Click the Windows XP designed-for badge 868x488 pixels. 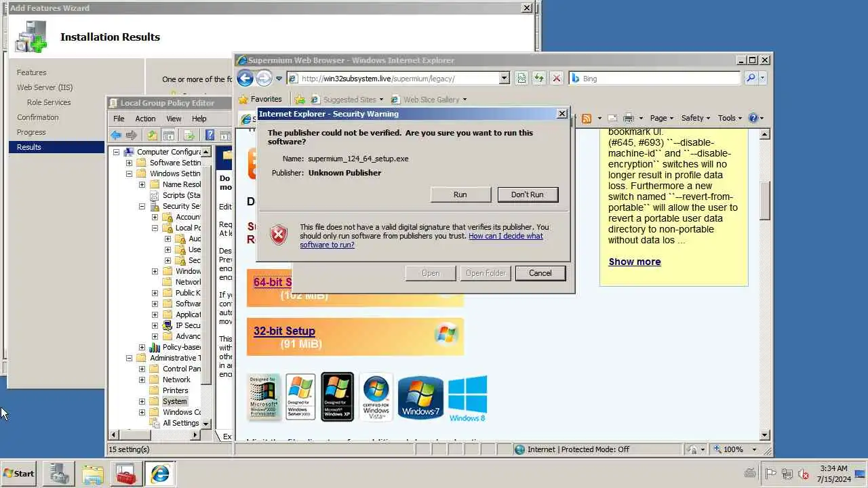337,397
